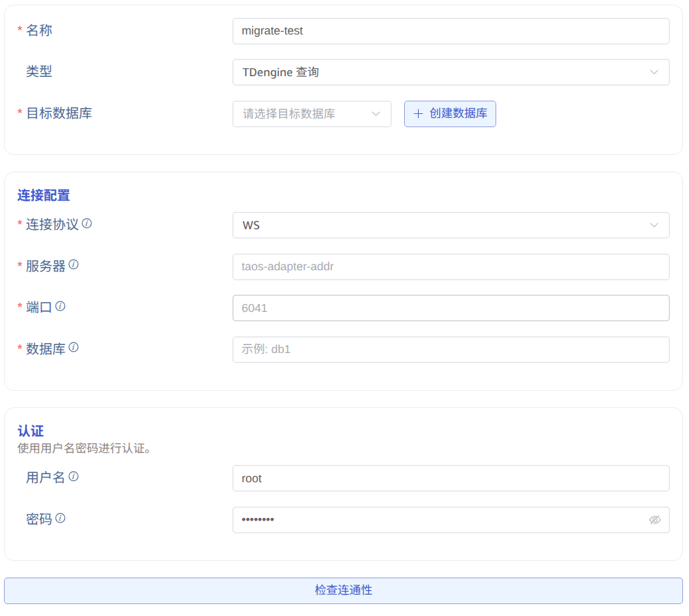Screen dimensions: 689x616
Task: Expand the 目标数据库 selection dropdown
Action: (x=311, y=113)
